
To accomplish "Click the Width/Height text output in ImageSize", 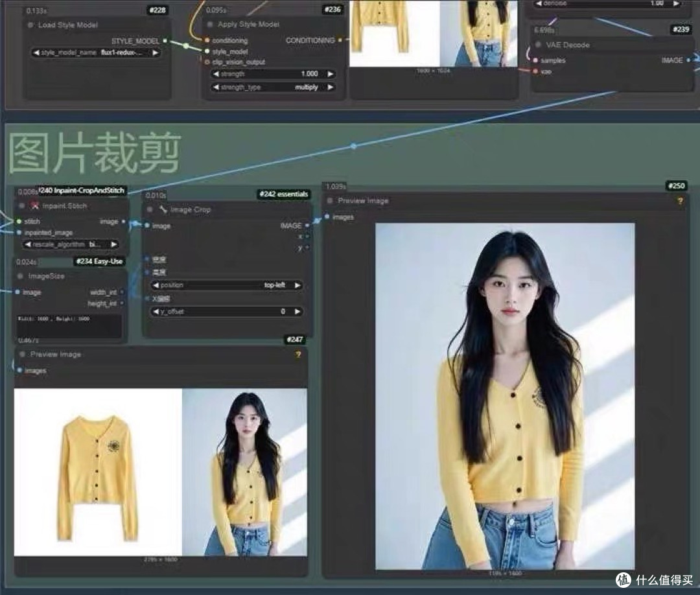I will click(x=69, y=326).
